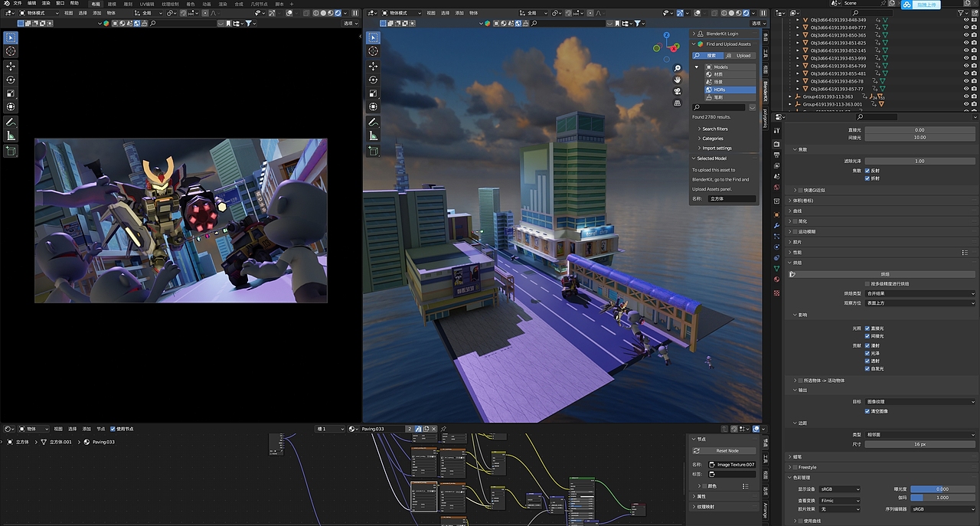This screenshot has width=980, height=526.
Task: Hide Obj3d66-6191393-848-349 using its eye icon
Action: (966, 20)
